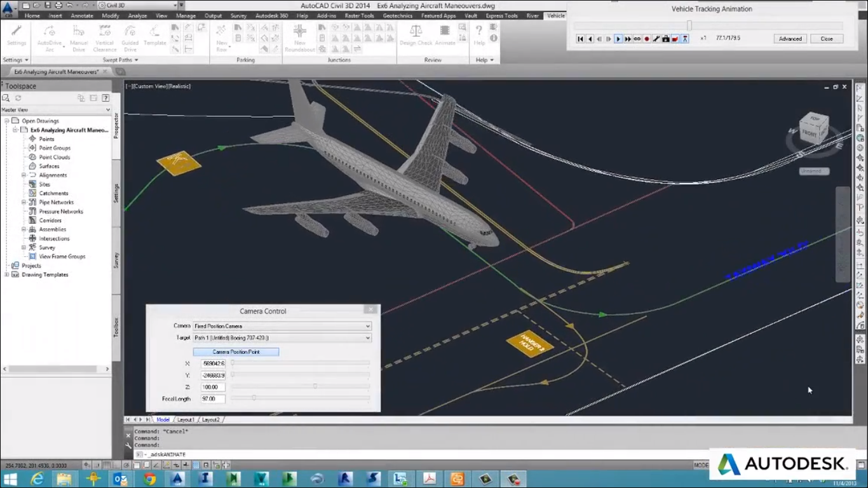Click the camera Z value field
The image size is (868, 488).
point(213,387)
